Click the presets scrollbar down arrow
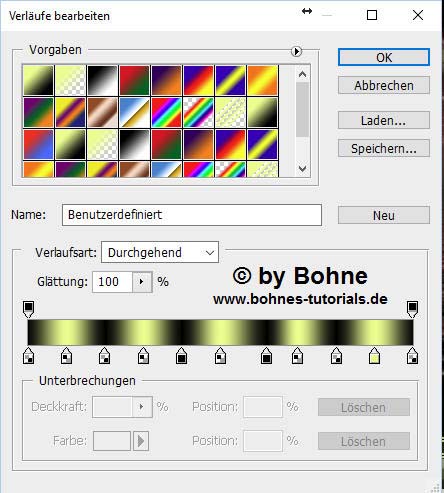The height and width of the screenshot is (493, 444). 302,169
